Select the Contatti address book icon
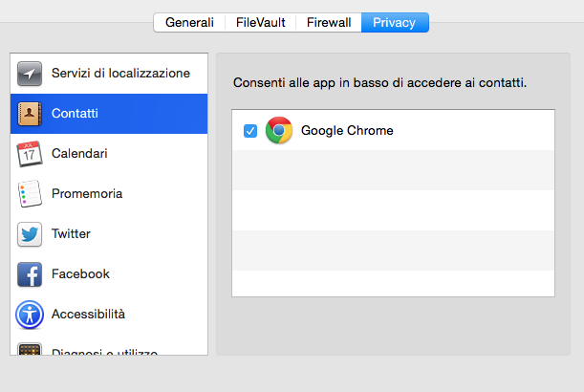 coord(30,114)
